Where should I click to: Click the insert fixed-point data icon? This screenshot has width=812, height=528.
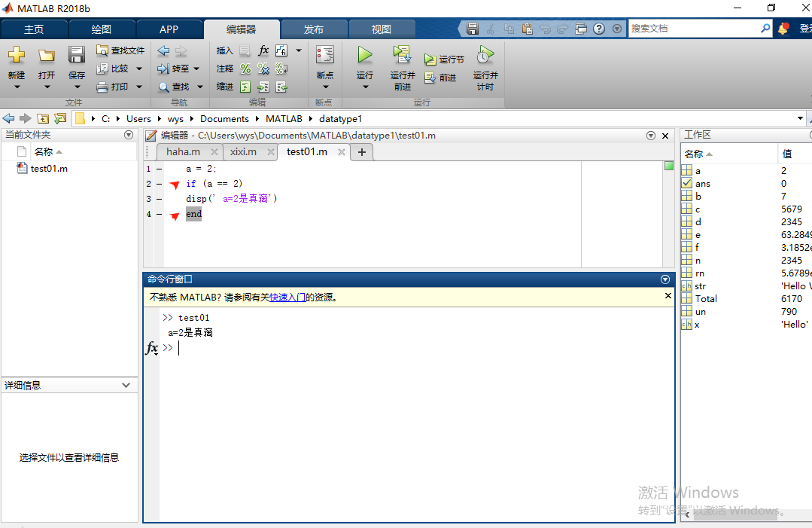281,50
